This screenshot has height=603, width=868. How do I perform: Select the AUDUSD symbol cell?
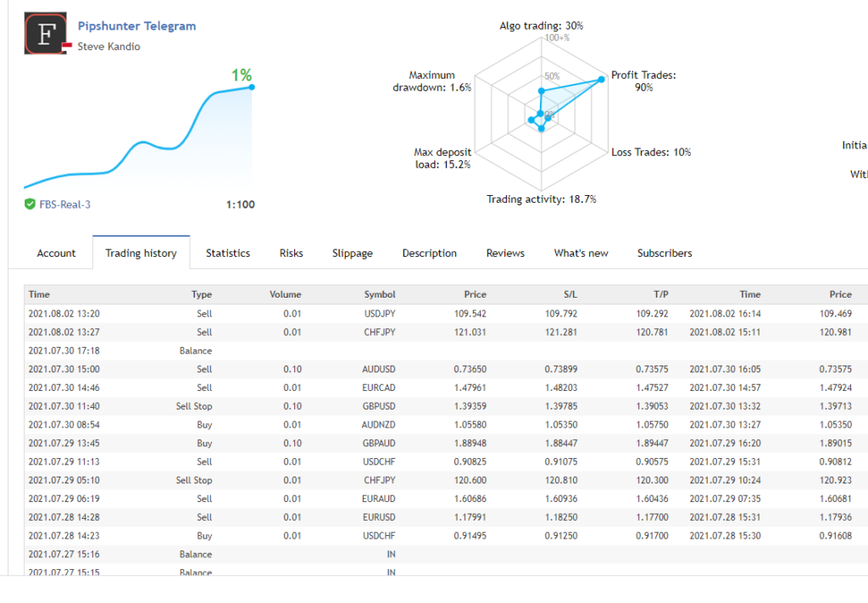(379, 369)
